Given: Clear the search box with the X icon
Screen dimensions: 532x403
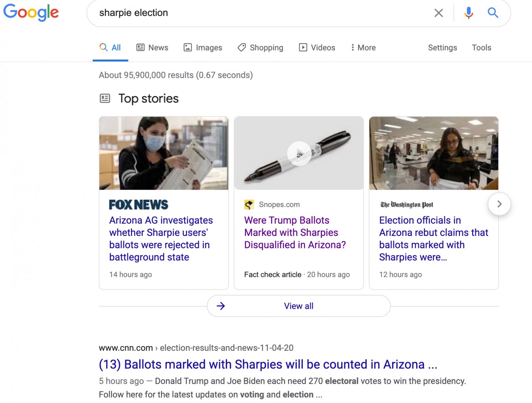Looking at the screenshot, I should 439,13.
